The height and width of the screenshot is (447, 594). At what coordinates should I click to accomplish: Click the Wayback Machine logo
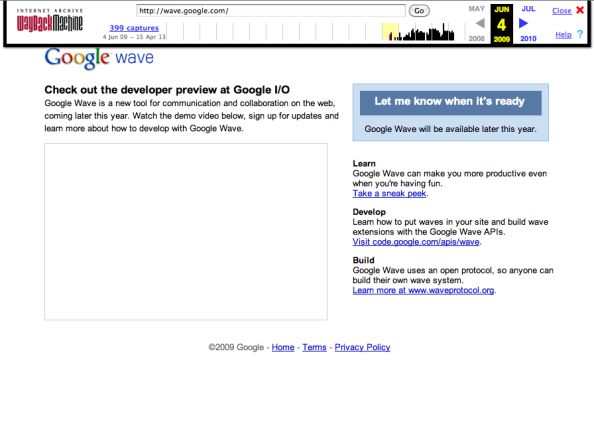[50, 20]
